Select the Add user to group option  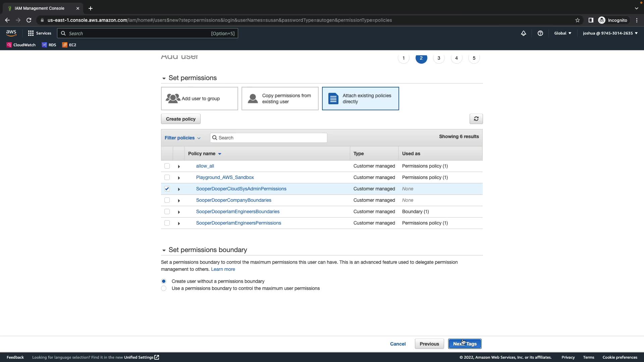pyautogui.click(x=199, y=99)
